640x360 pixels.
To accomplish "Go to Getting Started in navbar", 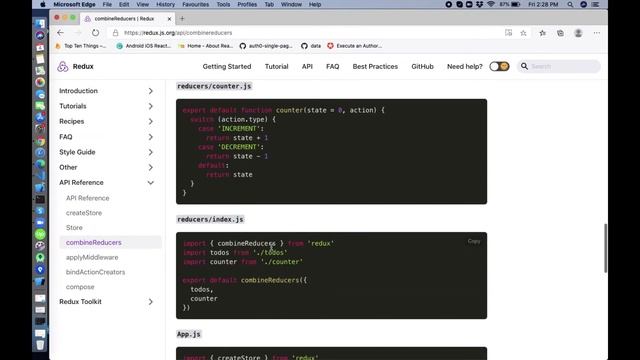I will [x=227, y=67].
